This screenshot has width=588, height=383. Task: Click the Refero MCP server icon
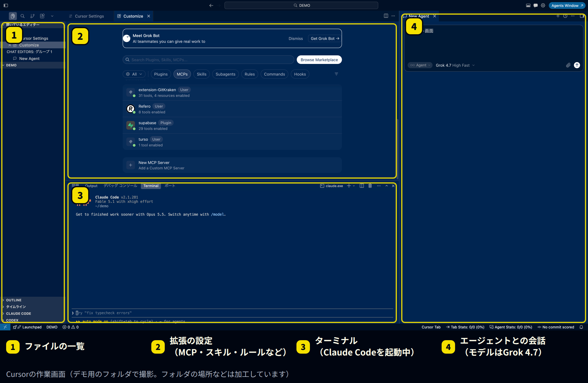tap(131, 109)
